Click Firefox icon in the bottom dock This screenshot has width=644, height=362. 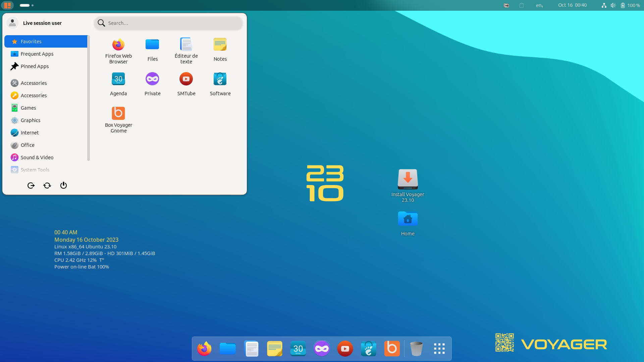[204, 349]
